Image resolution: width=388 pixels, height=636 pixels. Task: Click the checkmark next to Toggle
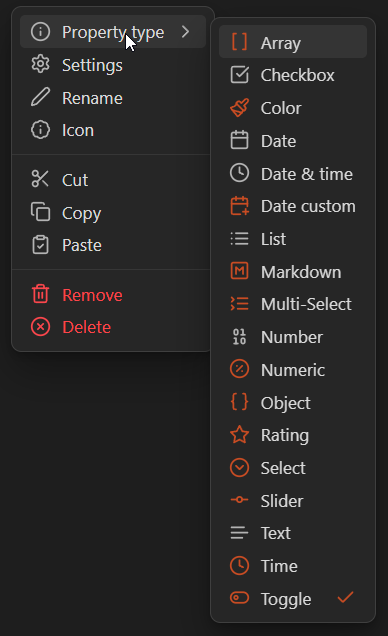click(345, 597)
